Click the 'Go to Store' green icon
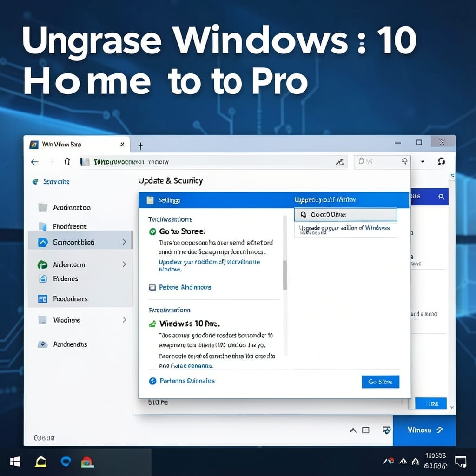 point(152,231)
